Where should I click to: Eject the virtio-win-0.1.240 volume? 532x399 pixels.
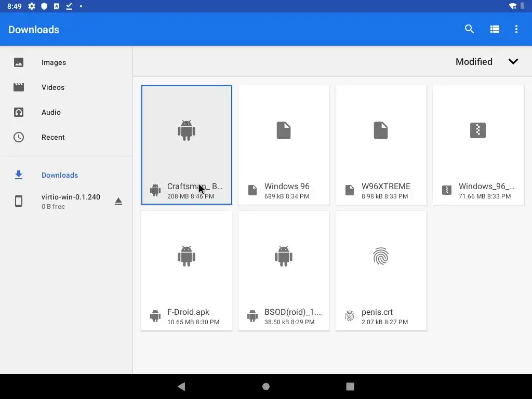point(118,201)
